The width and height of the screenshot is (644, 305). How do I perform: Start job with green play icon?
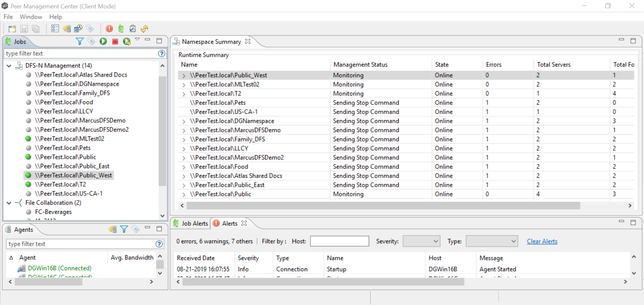pos(103,41)
